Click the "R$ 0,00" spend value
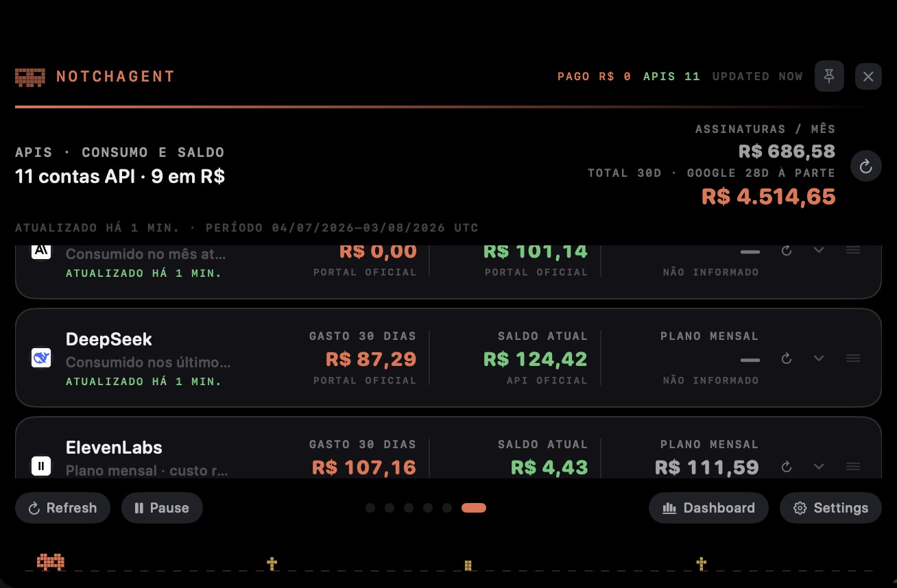Image resolution: width=897 pixels, height=588 pixels. [378, 251]
